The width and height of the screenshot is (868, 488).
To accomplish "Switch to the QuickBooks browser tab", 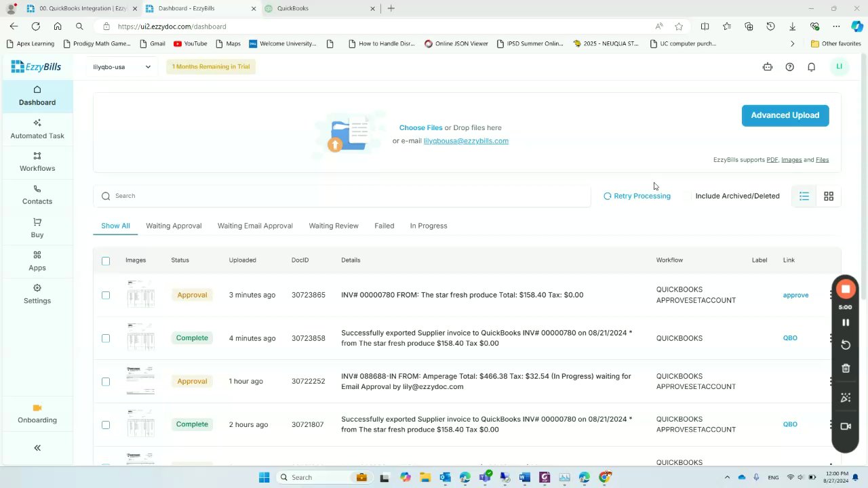I will tap(319, 8).
